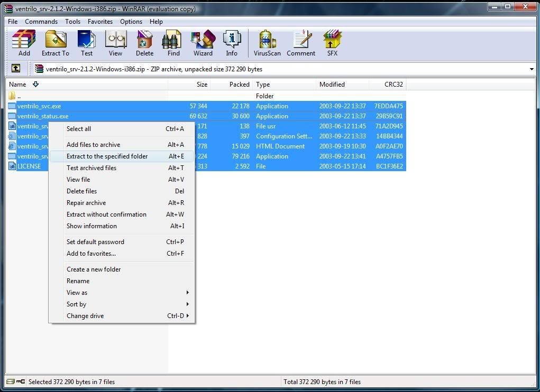540x392 pixels.
Task: Sort by the Packed column header
Action: [x=232, y=84]
